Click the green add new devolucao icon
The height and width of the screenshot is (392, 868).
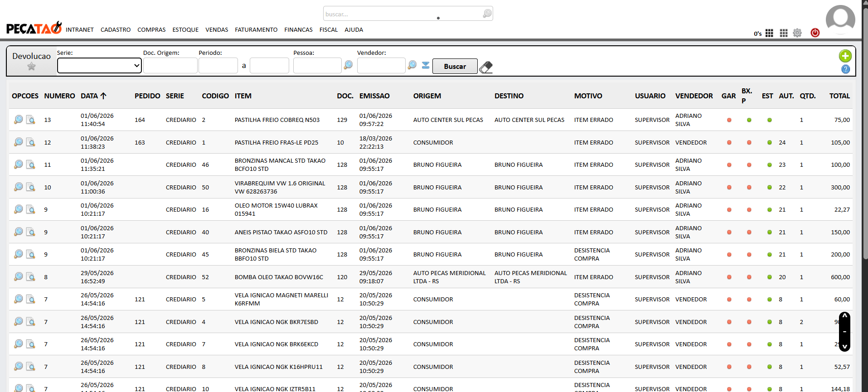(x=845, y=56)
